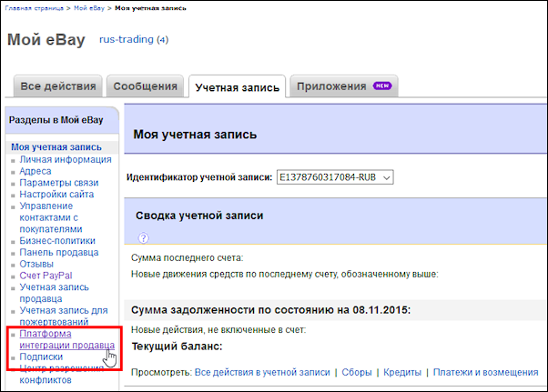Screen dimensions: 548x392
Task: Open Панель продавца sidebar link
Action: pos(59,252)
